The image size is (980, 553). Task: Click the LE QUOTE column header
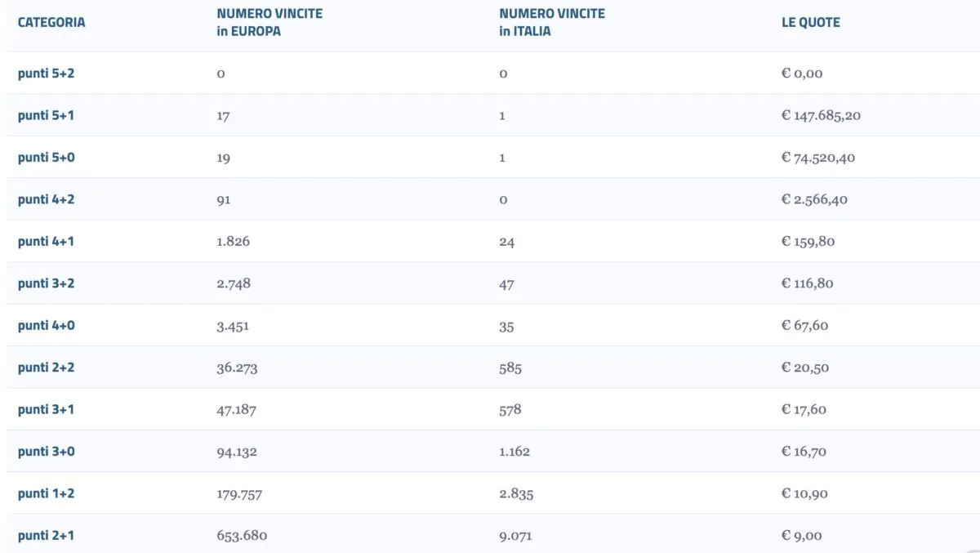point(811,22)
